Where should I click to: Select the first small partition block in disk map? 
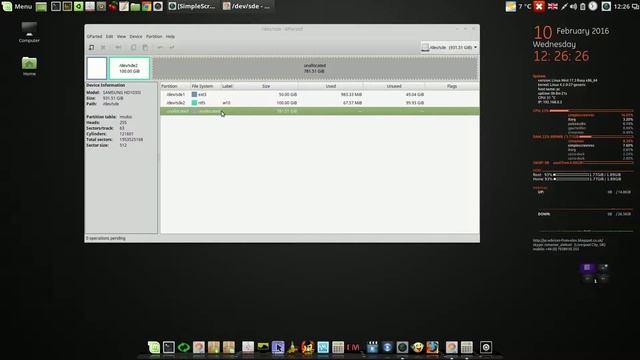click(x=97, y=68)
